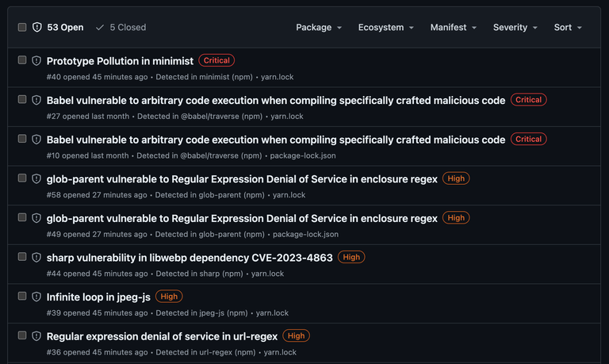609x364 pixels.
Task: Open the Severity filter dropdown
Action: (x=515, y=27)
